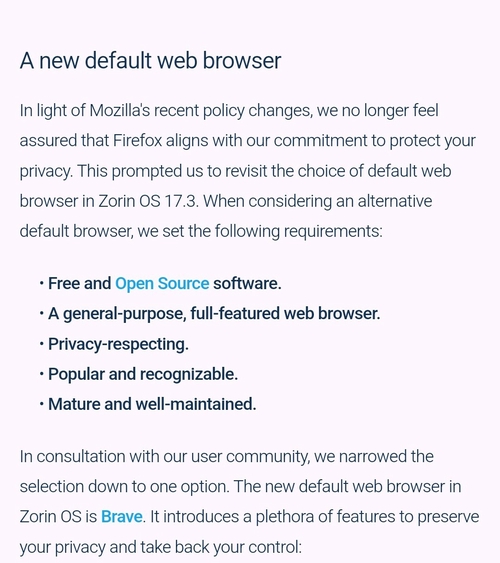Click the heading A new default web browser
This screenshot has height=563, width=500.
click(150, 60)
